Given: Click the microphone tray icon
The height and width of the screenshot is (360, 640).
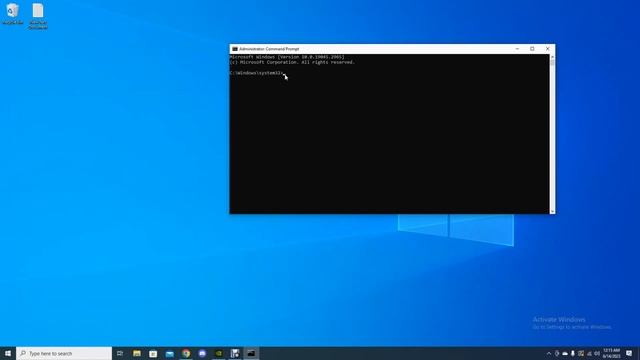Looking at the screenshot, I should [573, 353].
